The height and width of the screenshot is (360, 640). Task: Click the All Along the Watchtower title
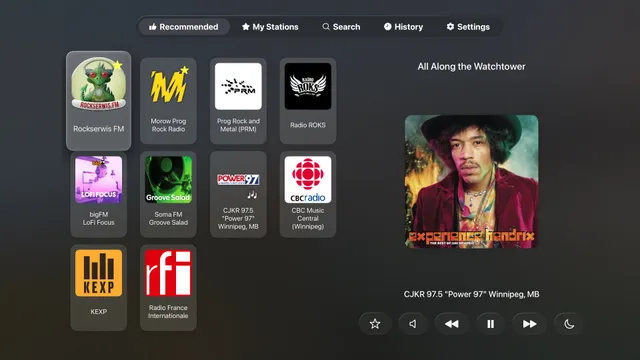click(471, 67)
